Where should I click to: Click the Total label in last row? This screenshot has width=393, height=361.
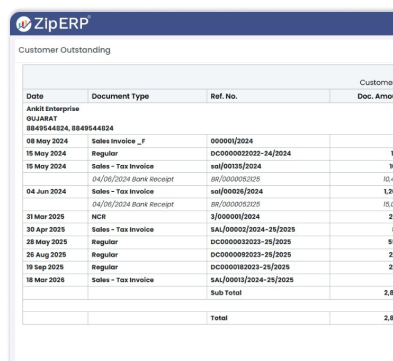(219, 318)
